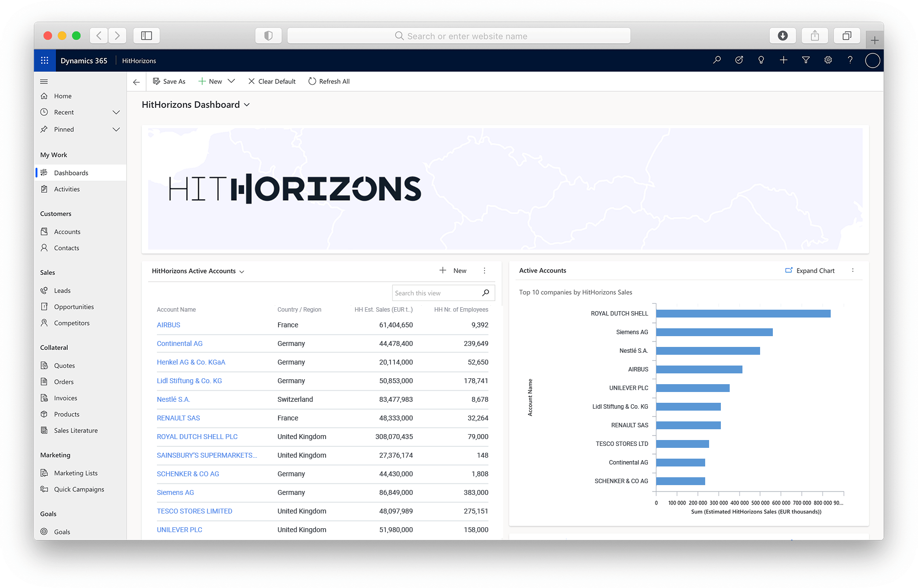
Task: Open the HitHorizons Active Accounts view dropdown
Action: coord(242,271)
